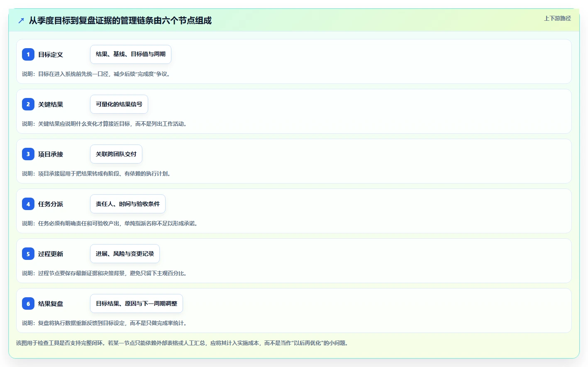The width and height of the screenshot is (588, 367).
Task: Click the 上下游路径 label in the header
Action: (x=557, y=18)
